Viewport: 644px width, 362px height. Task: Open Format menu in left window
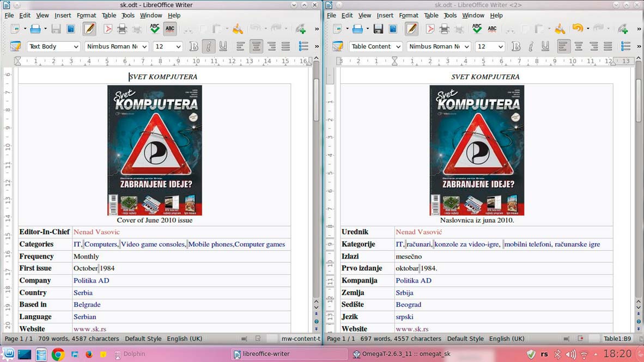click(86, 15)
